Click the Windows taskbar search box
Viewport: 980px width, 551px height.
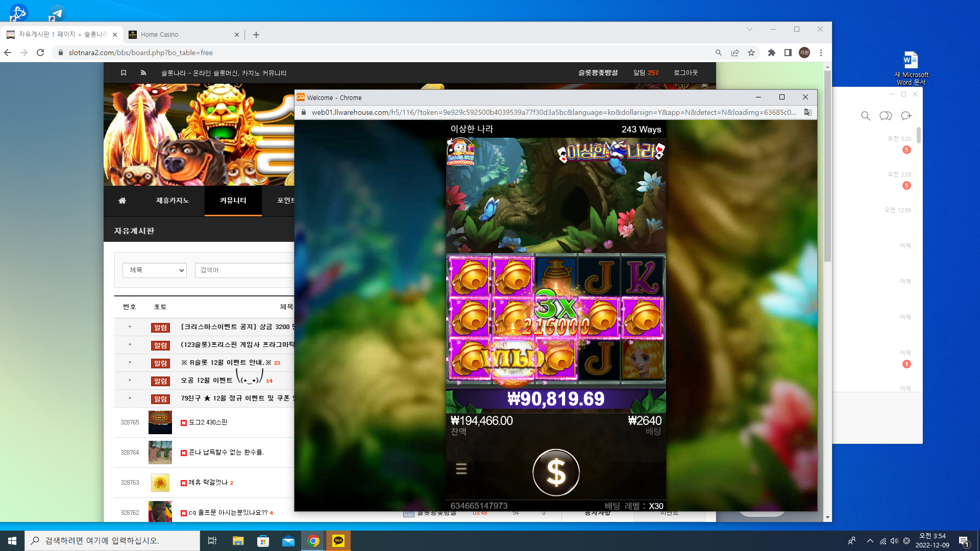[112, 541]
